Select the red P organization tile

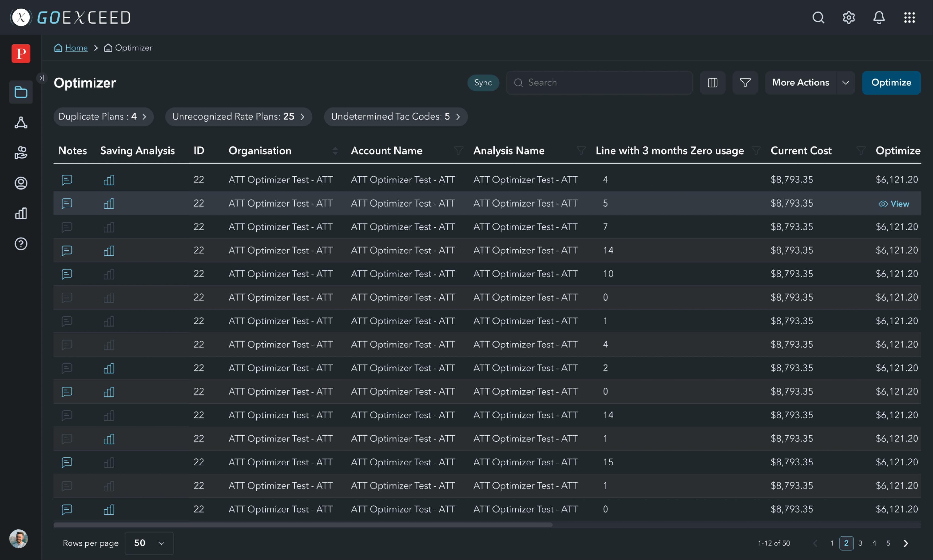21,53
